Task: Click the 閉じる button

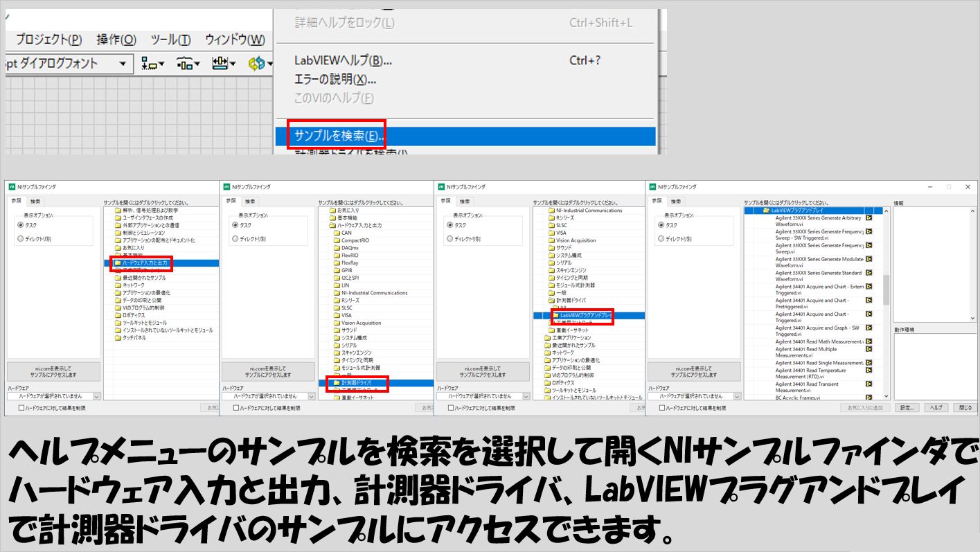Action: coord(965,408)
